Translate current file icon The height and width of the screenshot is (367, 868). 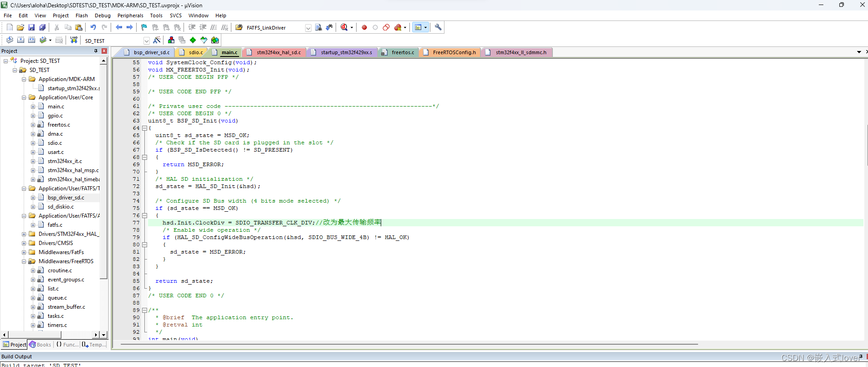(x=10, y=40)
